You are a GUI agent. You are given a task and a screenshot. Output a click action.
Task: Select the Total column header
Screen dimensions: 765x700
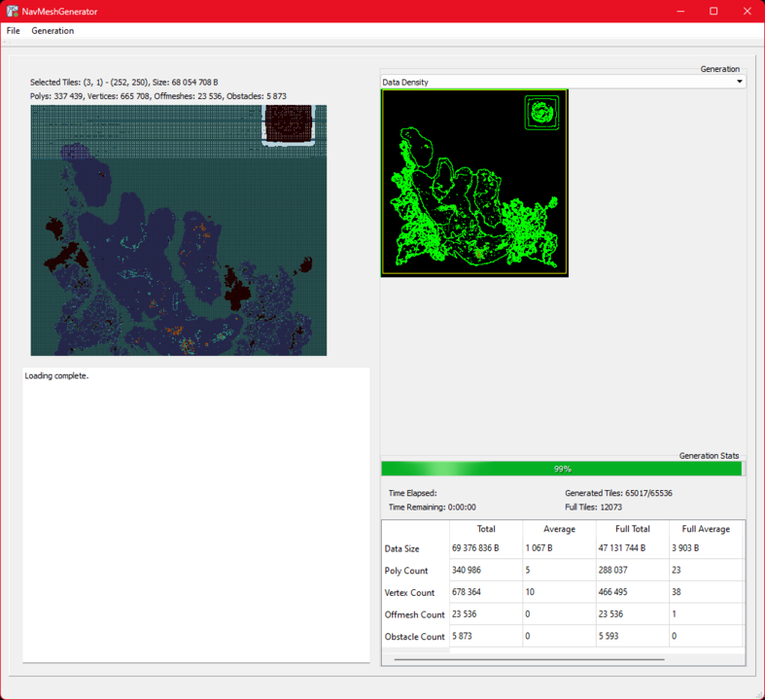click(486, 529)
